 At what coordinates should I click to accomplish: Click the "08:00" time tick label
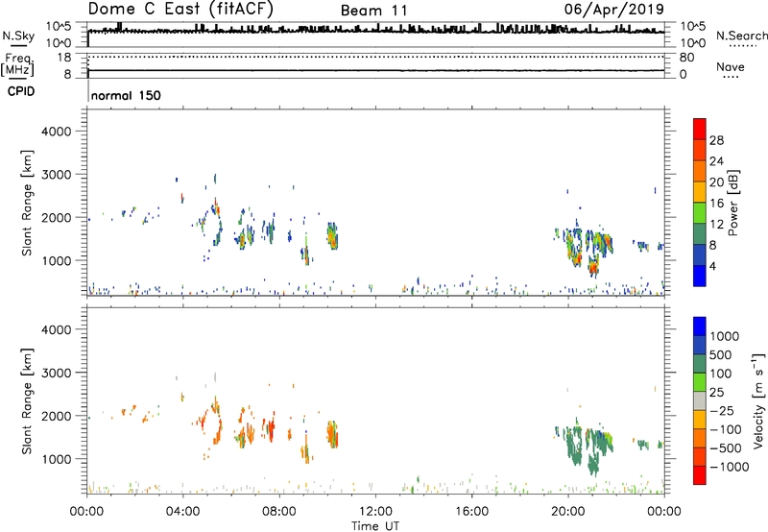tap(279, 512)
